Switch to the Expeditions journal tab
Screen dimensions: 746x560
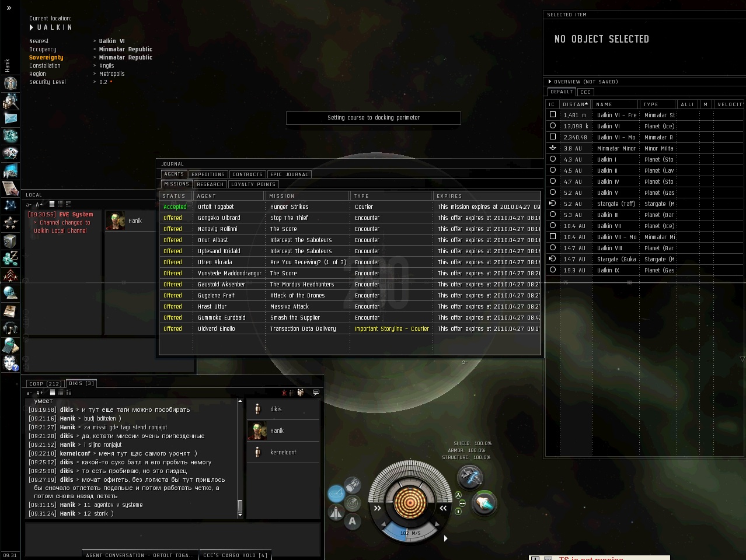pos(208,174)
